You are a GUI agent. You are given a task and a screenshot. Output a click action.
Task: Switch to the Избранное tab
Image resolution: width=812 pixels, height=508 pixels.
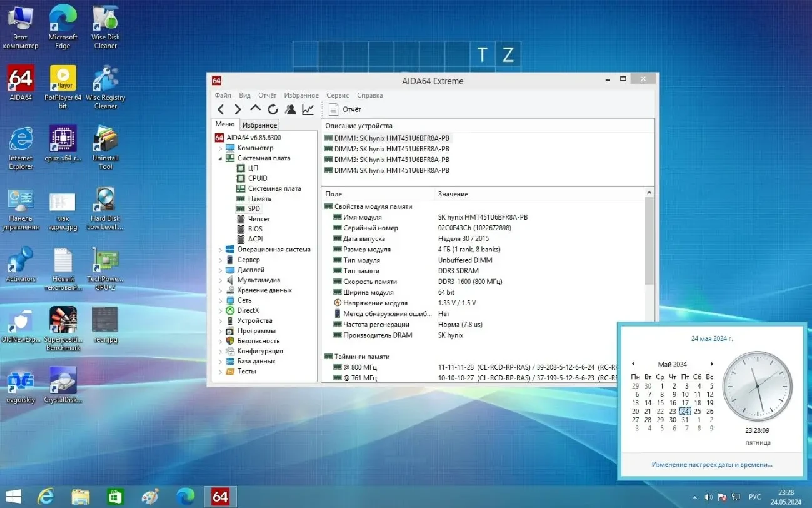click(x=259, y=124)
